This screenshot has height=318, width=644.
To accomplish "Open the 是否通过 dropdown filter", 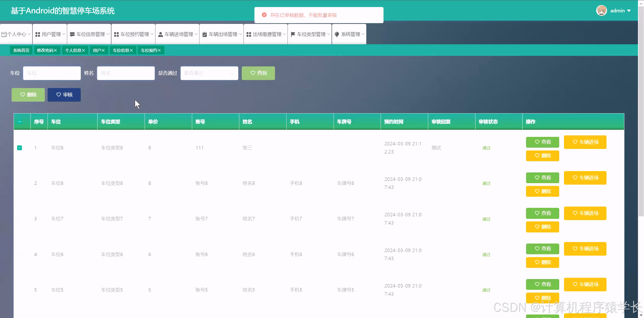I will point(209,73).
